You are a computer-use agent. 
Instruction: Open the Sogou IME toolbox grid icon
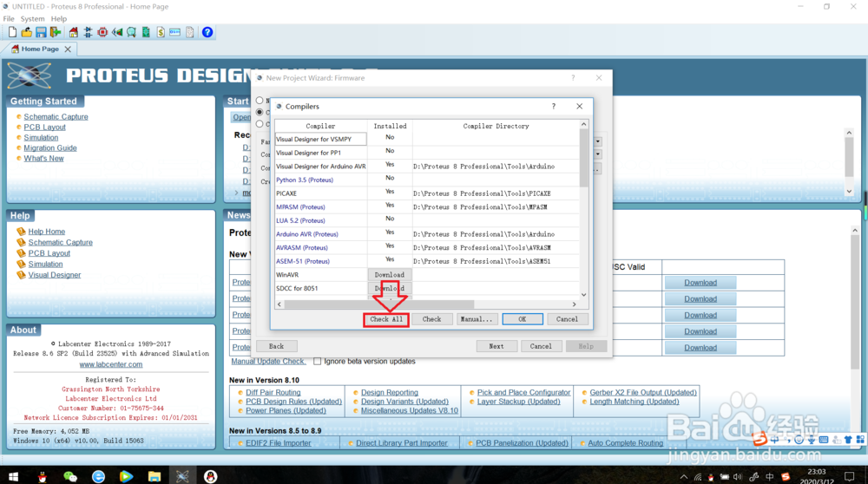[859, 441]
